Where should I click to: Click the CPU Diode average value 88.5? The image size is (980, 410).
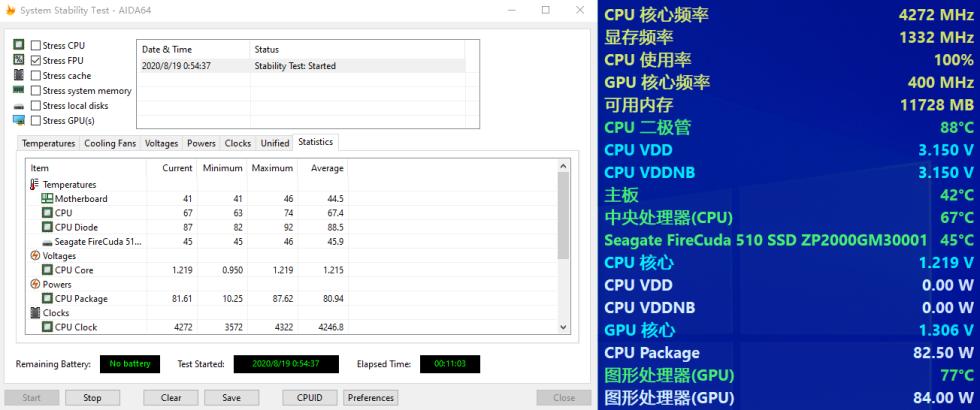click(334, 228)
